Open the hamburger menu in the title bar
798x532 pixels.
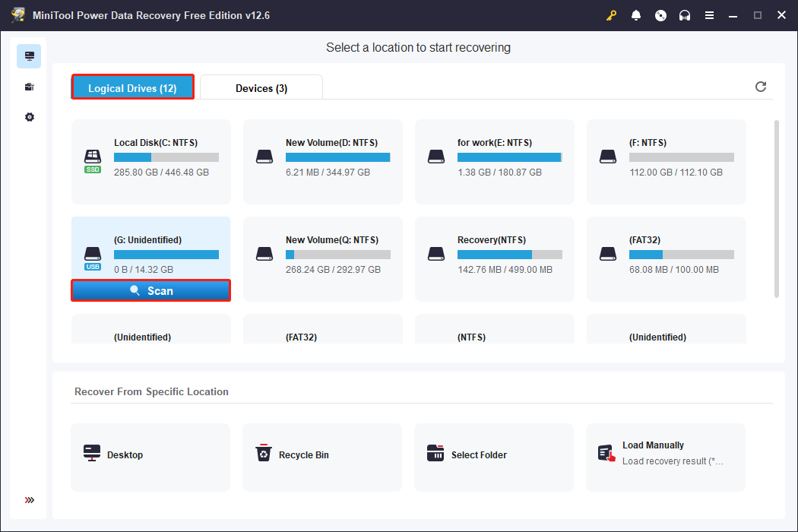coord(709,14)
